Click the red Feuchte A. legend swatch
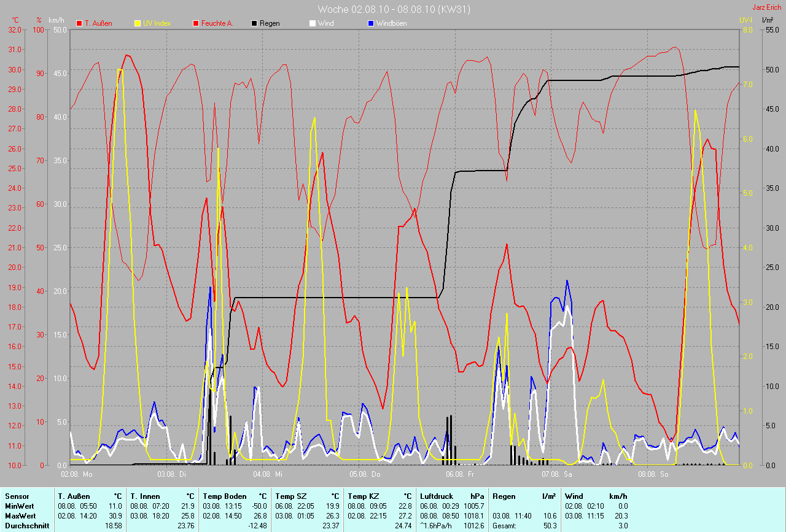This screenshot has height=532, width=786. click(x=196, y=23)
